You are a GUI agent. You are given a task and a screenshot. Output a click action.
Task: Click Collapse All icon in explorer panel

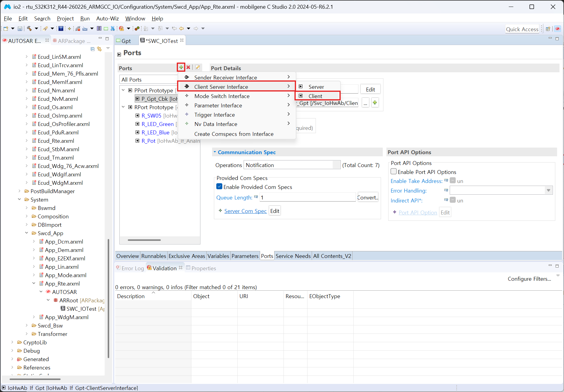coord(92,49)
